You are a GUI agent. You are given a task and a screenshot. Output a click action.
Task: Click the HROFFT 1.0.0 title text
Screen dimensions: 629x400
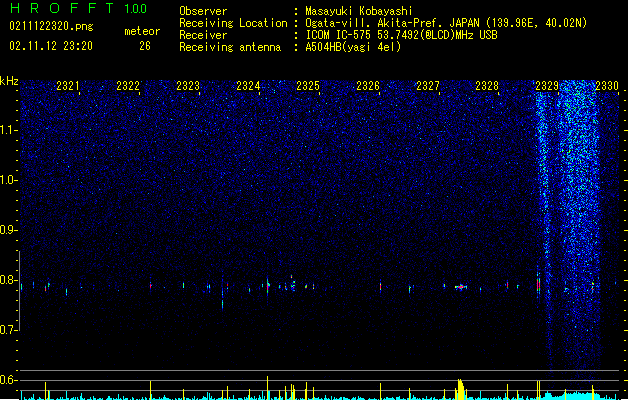(x=79, y=8)
